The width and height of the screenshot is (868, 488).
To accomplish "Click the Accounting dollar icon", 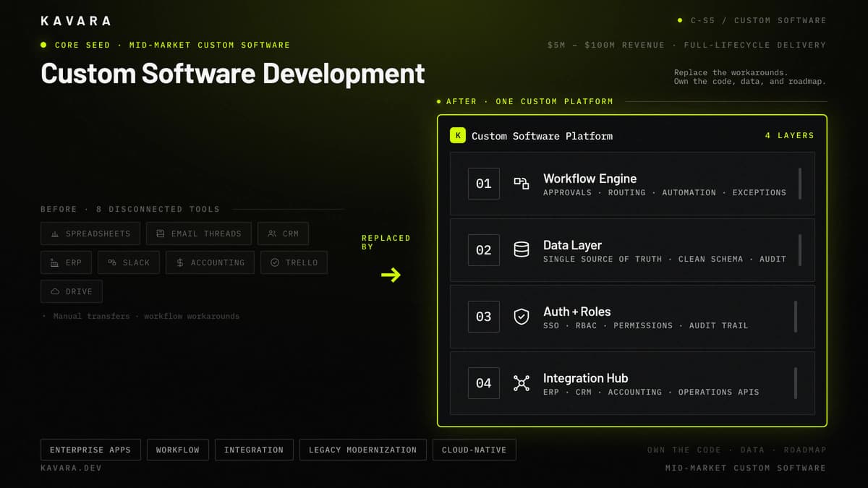I will pos(180,262).
